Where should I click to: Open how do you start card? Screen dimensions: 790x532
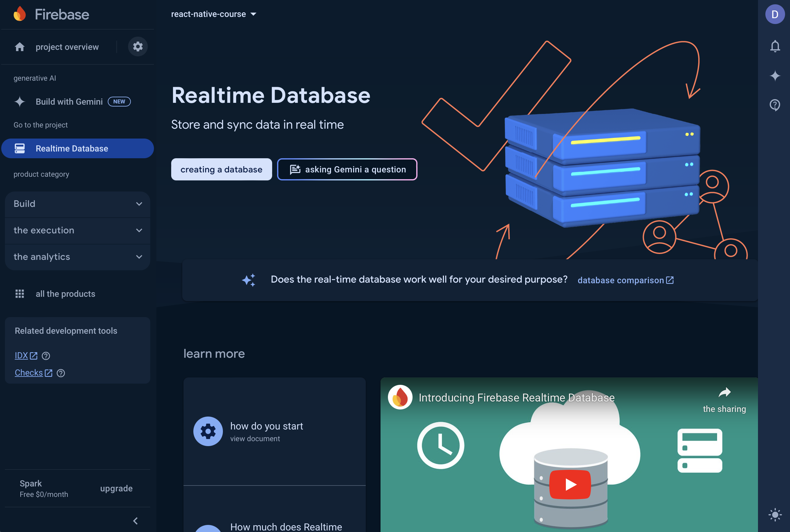[x=274, y=431]
